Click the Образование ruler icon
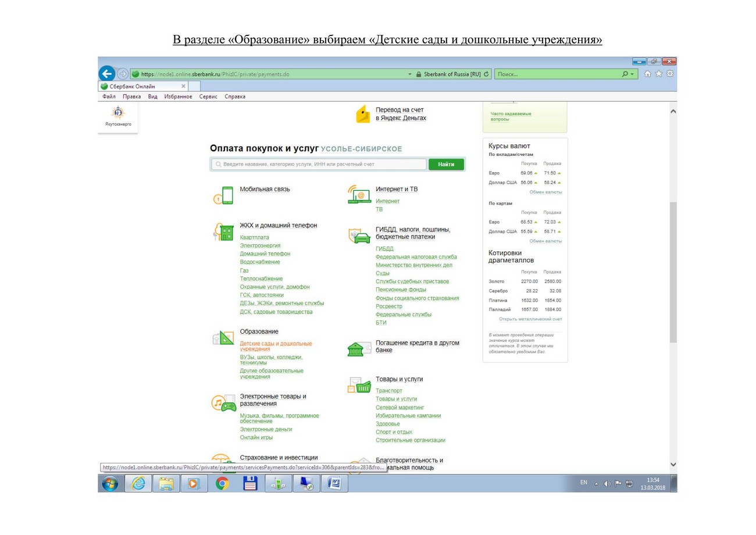This screenshot has height=535, width=756. (223, 338)
